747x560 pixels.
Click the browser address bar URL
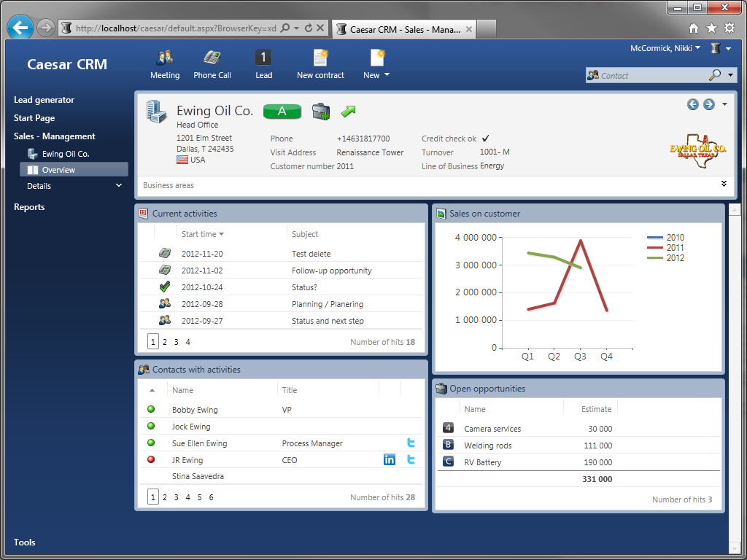(x=176, y=28)
